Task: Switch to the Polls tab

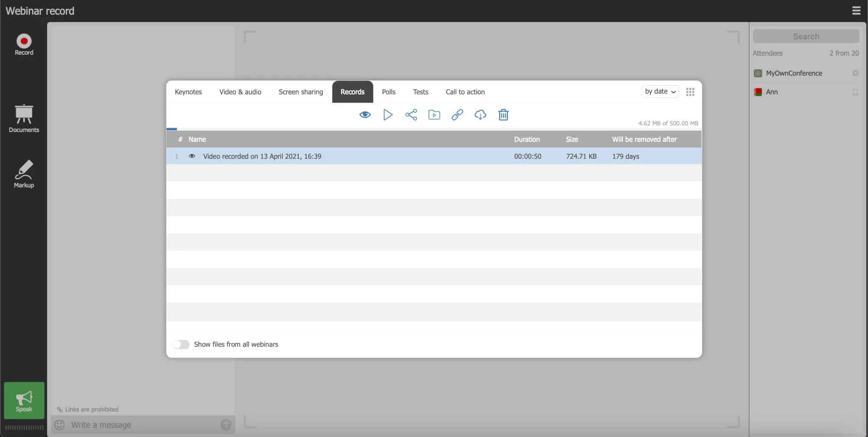Action: [388, 92]
